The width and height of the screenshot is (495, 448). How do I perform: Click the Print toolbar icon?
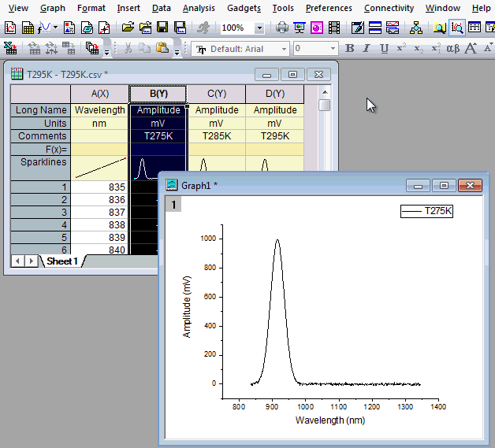pyautogui.click(x=282, y=28)
